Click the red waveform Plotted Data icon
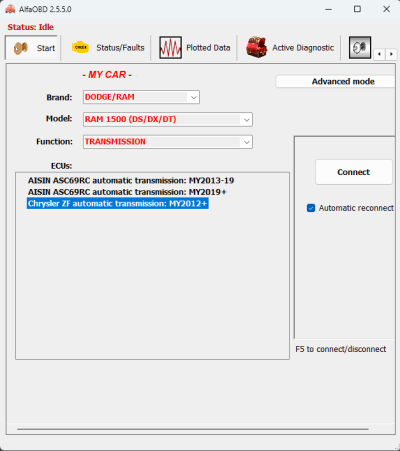Image resolution: width=400 pixels, height=451 pixels. coord(170,48)
